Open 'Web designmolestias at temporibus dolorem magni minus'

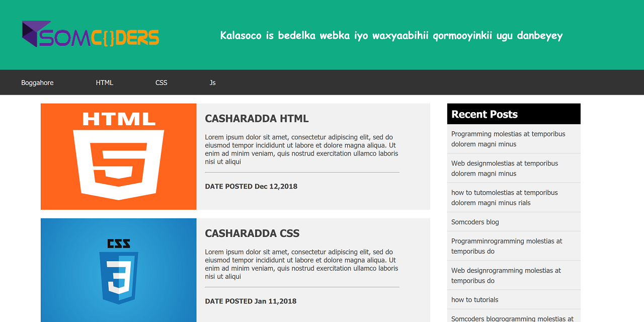point(505,168)
